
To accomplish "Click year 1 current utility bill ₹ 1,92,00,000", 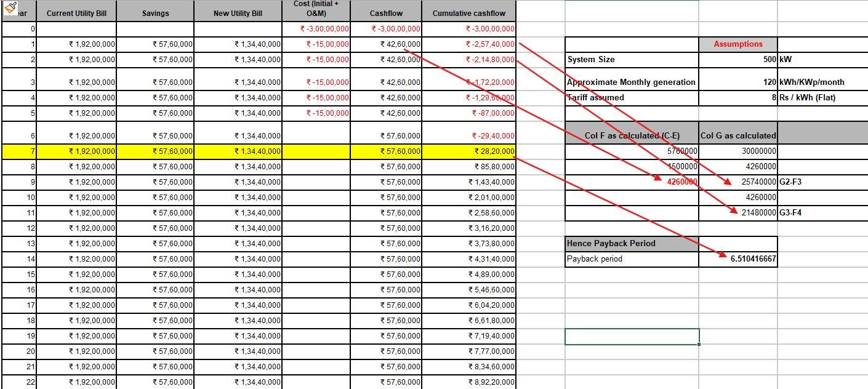I will [76, 44].
